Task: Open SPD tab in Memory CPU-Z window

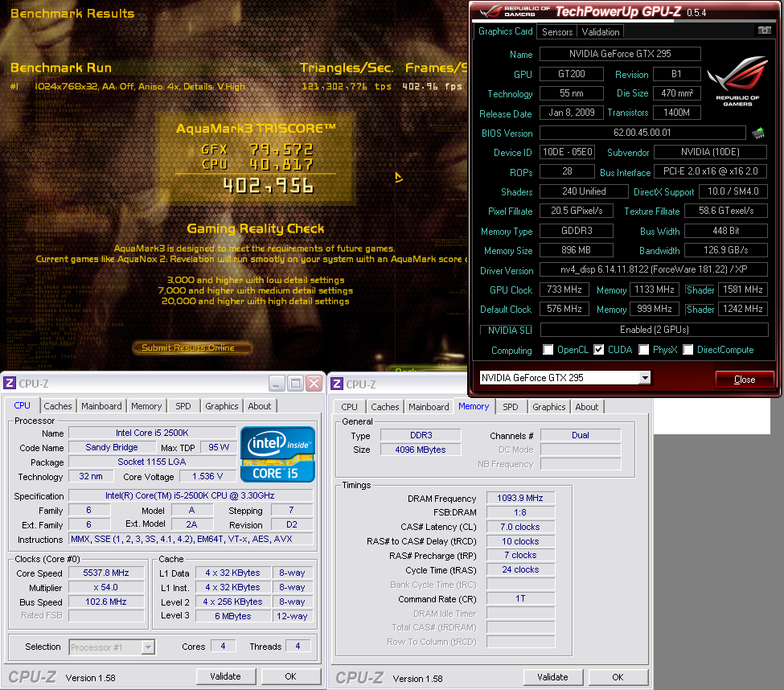Action: tap(511, 407)
